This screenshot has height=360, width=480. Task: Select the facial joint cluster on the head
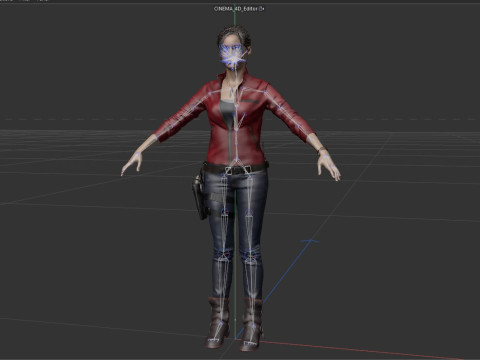pos(234,57)
